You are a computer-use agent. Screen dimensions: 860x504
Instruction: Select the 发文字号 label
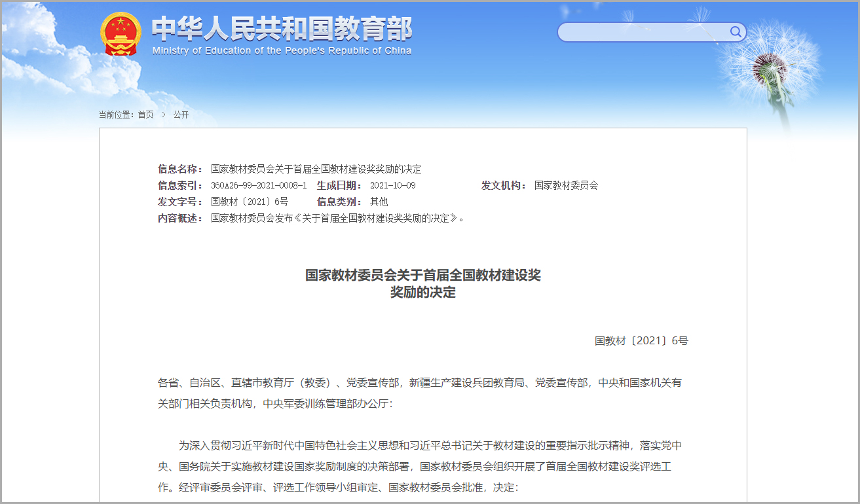pos(180,202)
